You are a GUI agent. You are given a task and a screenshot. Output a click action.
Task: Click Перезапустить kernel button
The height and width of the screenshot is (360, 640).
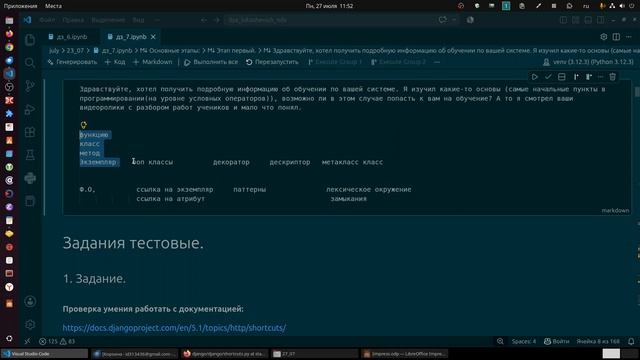tap(272, 62)
